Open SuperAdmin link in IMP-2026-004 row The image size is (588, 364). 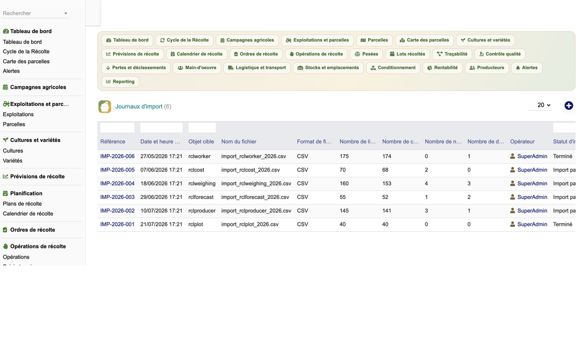coord(532,184)
